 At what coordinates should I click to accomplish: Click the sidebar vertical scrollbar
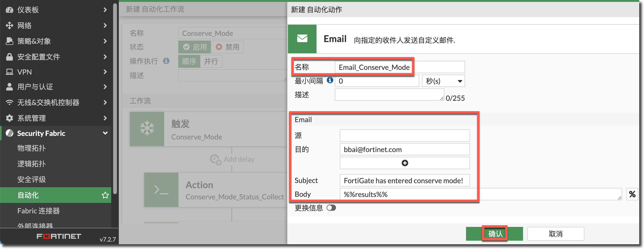(x=115, y=100)
